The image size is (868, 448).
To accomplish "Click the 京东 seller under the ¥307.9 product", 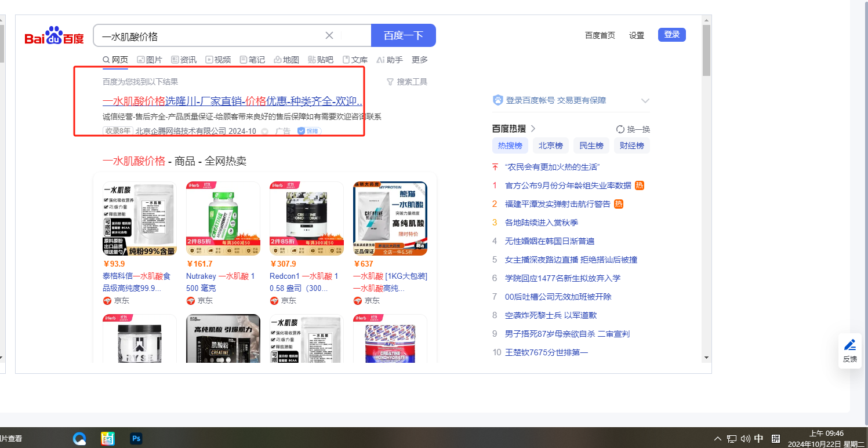I will (x=283, y=301).
